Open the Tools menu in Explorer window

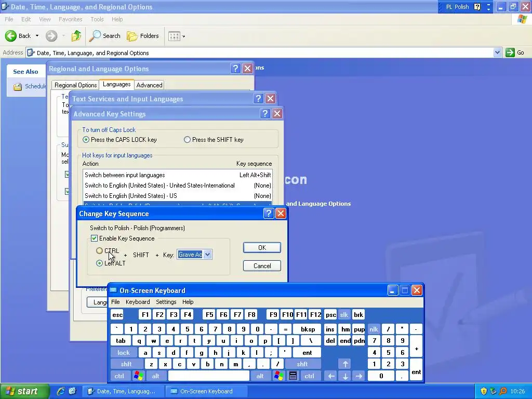97,19
